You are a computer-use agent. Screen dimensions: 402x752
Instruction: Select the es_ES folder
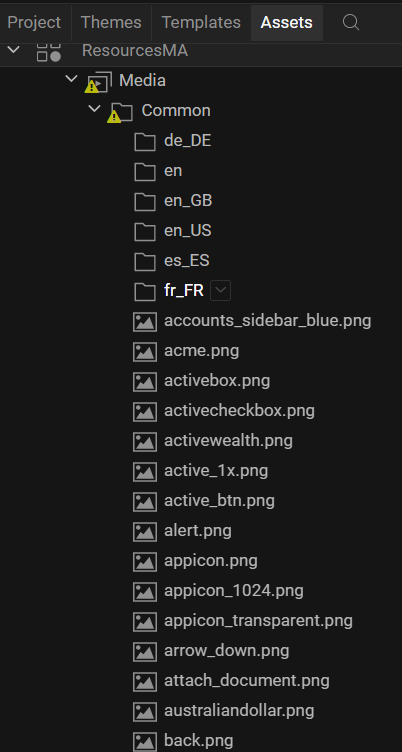(187, 261)
